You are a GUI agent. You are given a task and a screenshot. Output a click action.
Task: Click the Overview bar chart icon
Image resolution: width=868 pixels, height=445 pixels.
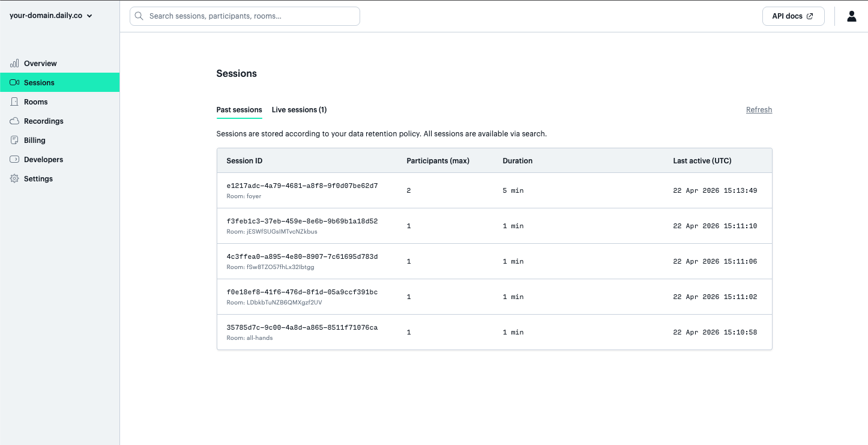pyautogui.click(x=14, y=63)
